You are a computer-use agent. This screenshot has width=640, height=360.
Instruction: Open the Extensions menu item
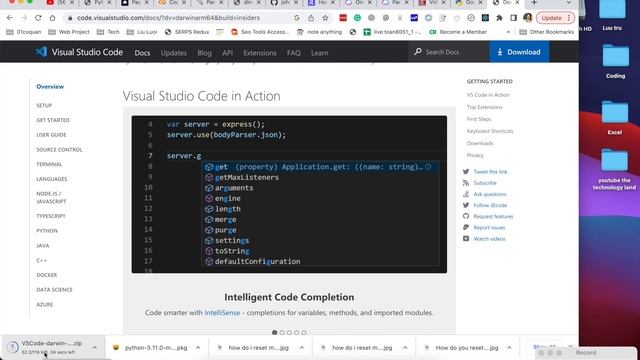pyautogui.click(x=260, y=53)
